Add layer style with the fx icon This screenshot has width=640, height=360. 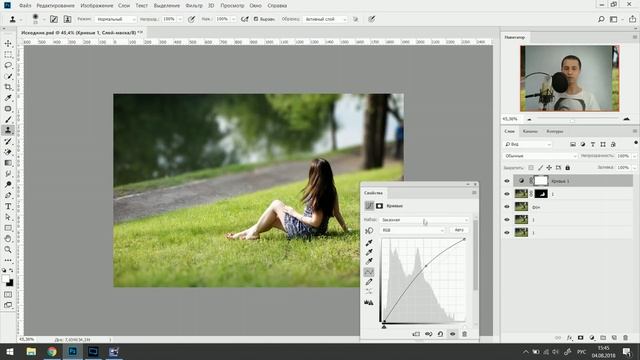569,338
